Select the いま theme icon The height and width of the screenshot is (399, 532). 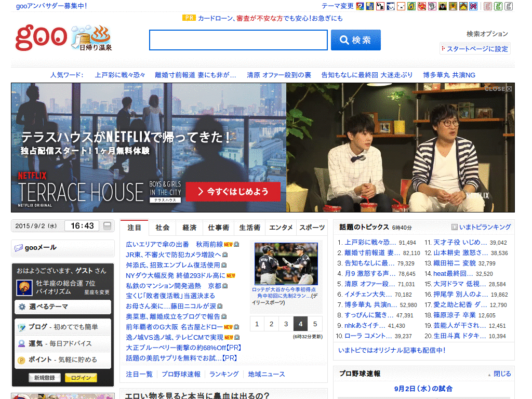pyautogui.click(x=380, y=6)
